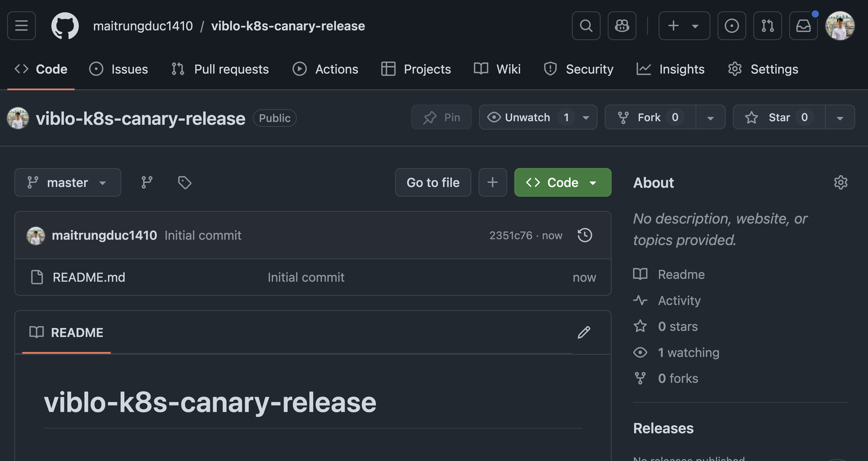Open the notifications inbox icon
The image size is (868, 461).
pos(803,26)
